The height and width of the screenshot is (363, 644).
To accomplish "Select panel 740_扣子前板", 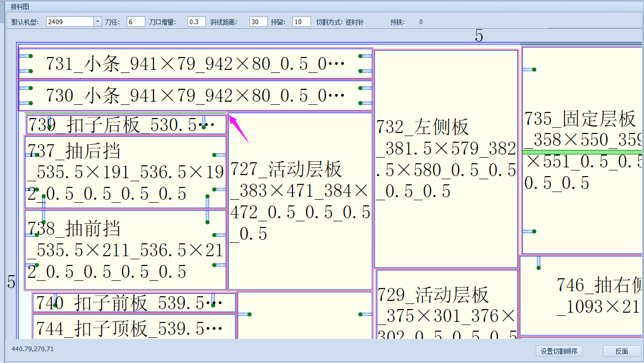I will pos(134,303).
